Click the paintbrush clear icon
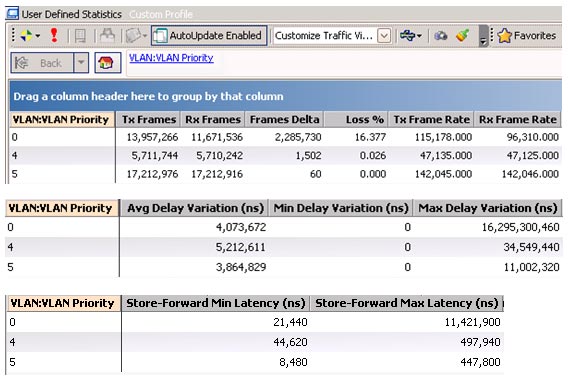 (463, 35)
